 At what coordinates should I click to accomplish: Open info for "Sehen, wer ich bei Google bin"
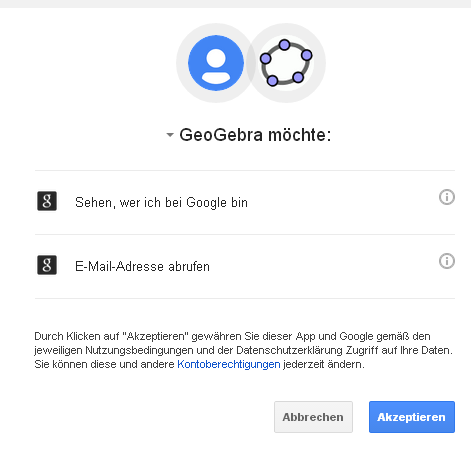(x=447, y=197)
